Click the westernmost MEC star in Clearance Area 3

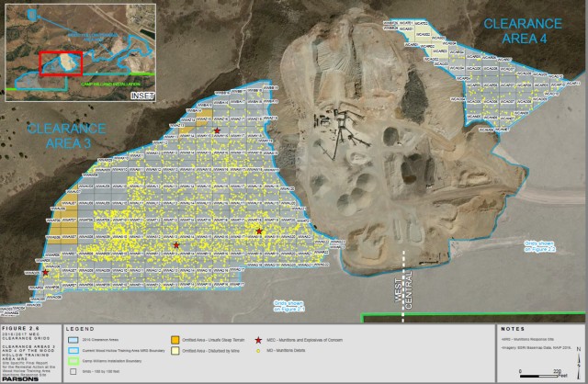tap(45, 272)
